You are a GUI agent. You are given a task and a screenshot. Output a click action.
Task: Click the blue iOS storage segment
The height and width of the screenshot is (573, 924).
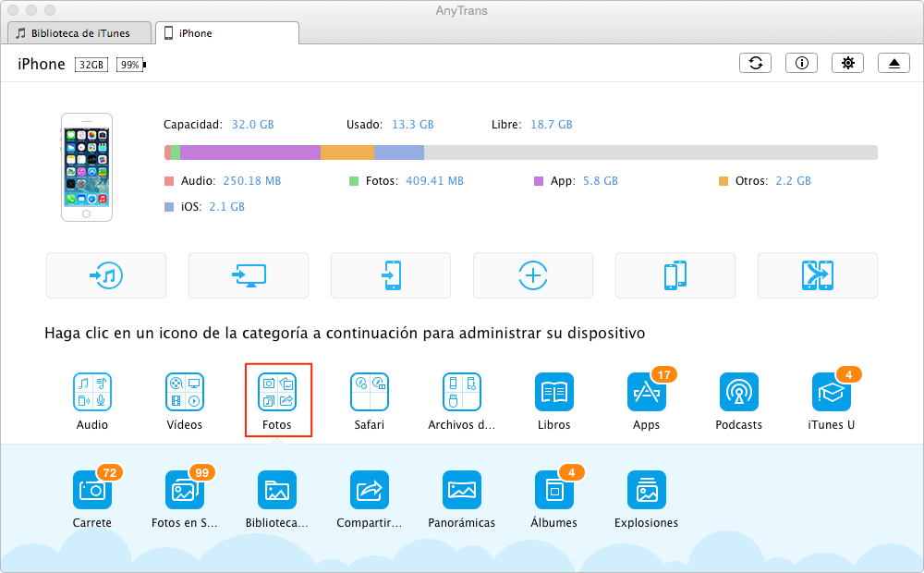tap(399, 152)
